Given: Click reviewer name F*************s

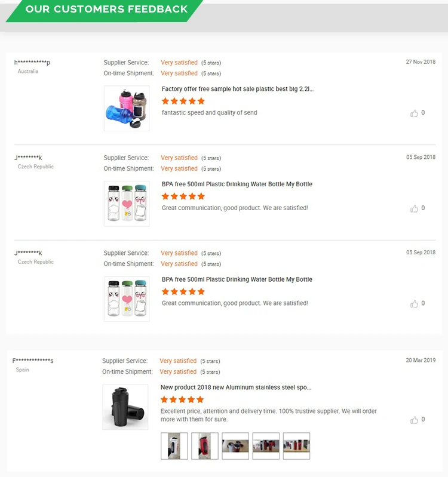Looking at the screenshot, I should point(33,361).
